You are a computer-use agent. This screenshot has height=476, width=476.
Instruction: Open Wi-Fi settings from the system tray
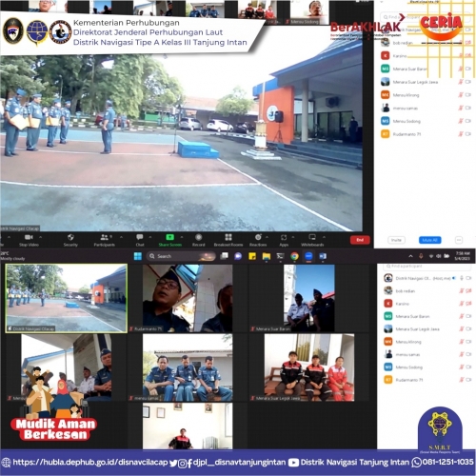tap(431, 256)
